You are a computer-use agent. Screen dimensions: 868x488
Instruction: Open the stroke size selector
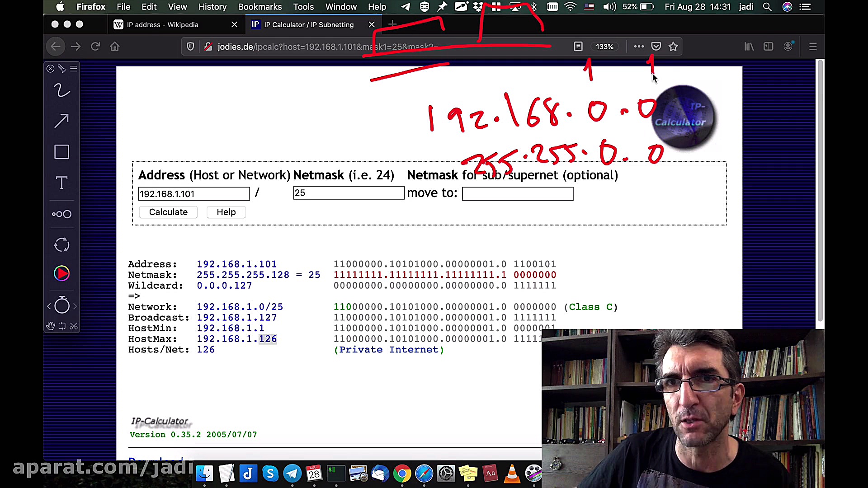point(61,214)
